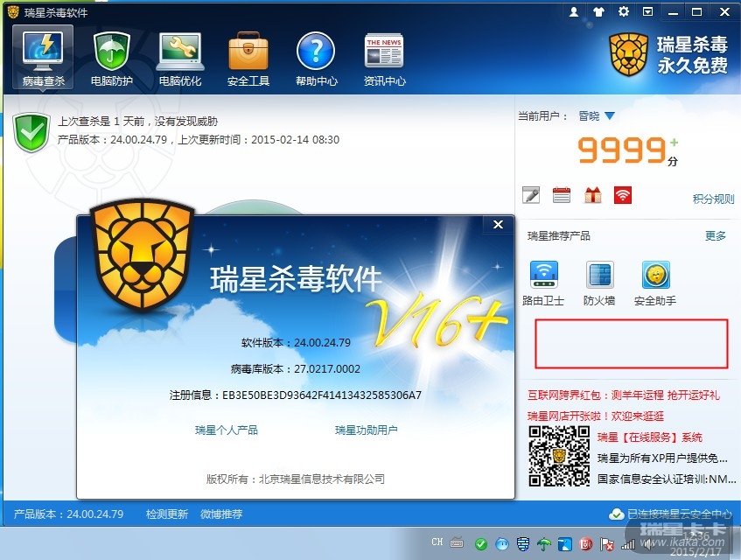The height and width of the screenshot is (560, 741).
Task: Click the user account icon in title bar
Action: coord(574,12)
